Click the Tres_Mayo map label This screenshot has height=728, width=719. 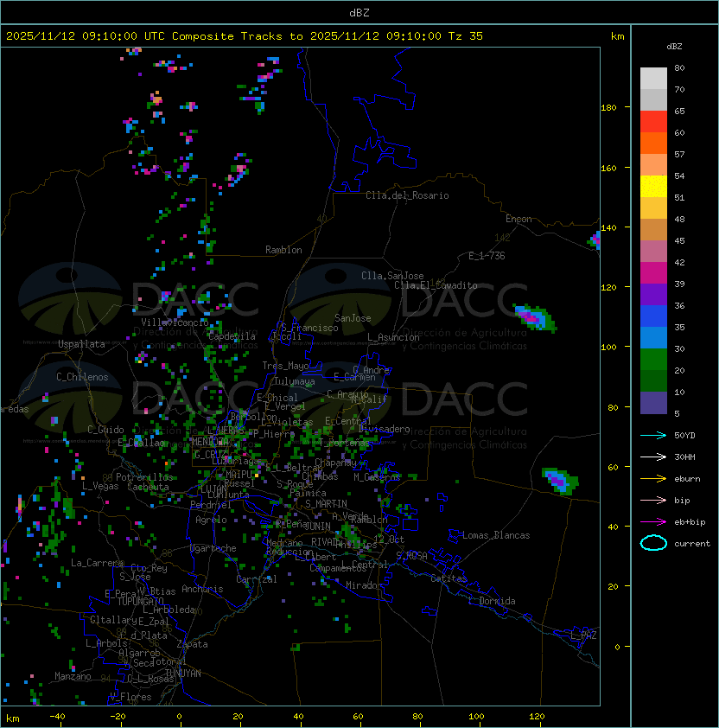[285, 366]
